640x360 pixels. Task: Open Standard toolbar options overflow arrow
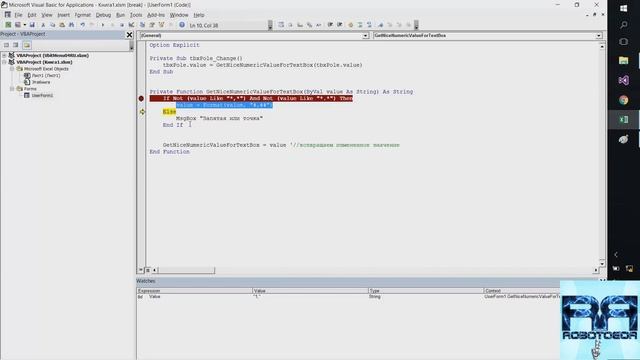point(270,25)
